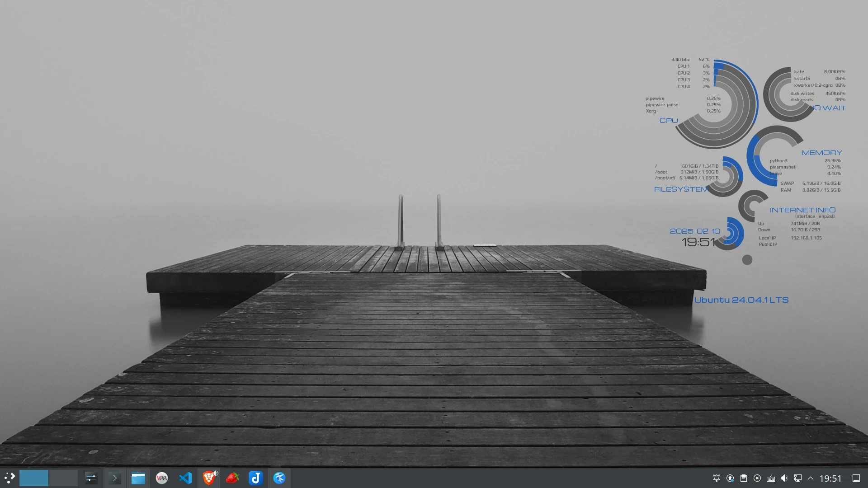Launch the VM manager app

point(162,478)
